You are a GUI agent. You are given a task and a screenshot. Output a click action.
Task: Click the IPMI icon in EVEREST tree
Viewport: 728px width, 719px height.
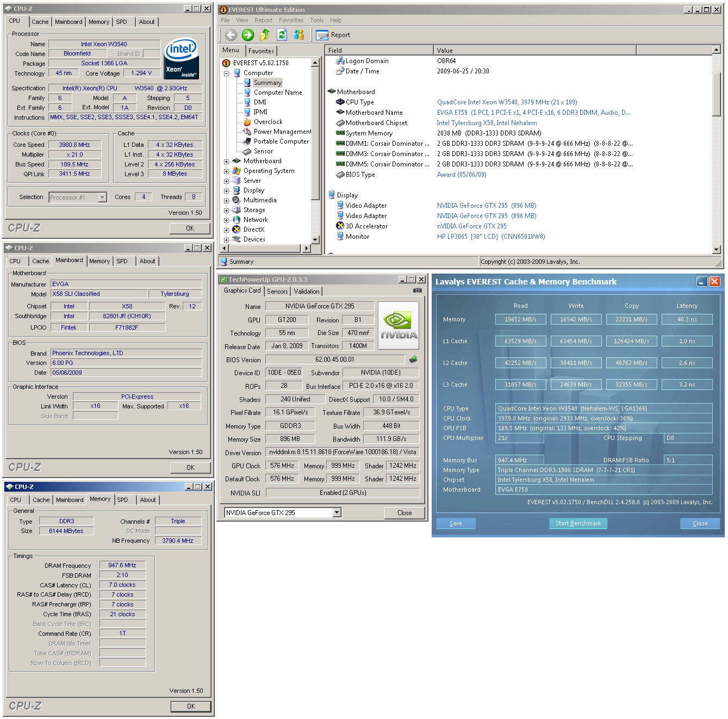tap(247, 112)
